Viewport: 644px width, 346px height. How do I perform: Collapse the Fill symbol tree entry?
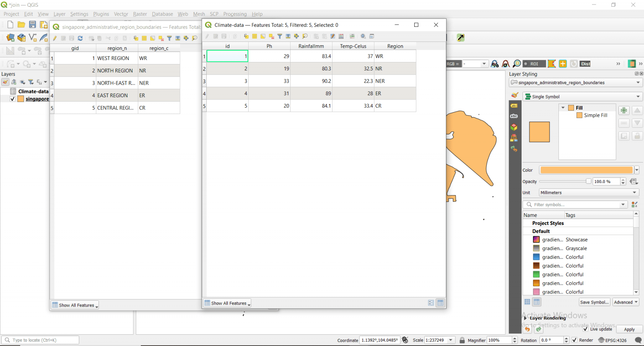tap(563, 108)
